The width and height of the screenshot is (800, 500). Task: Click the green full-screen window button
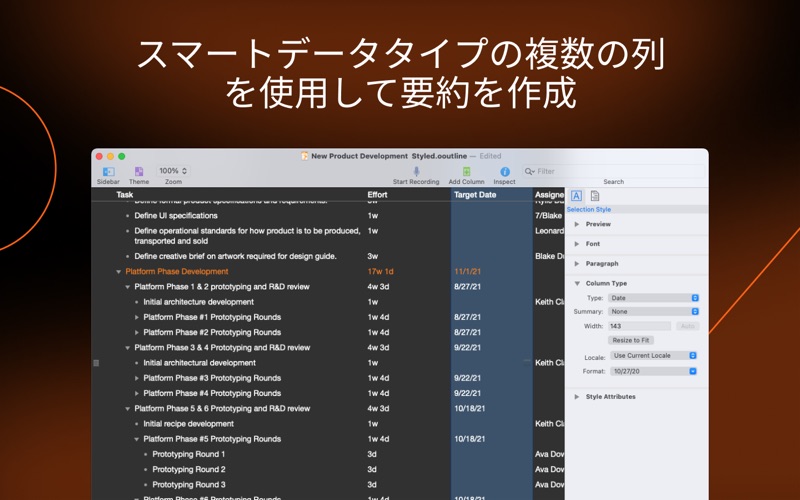[121, 156]
